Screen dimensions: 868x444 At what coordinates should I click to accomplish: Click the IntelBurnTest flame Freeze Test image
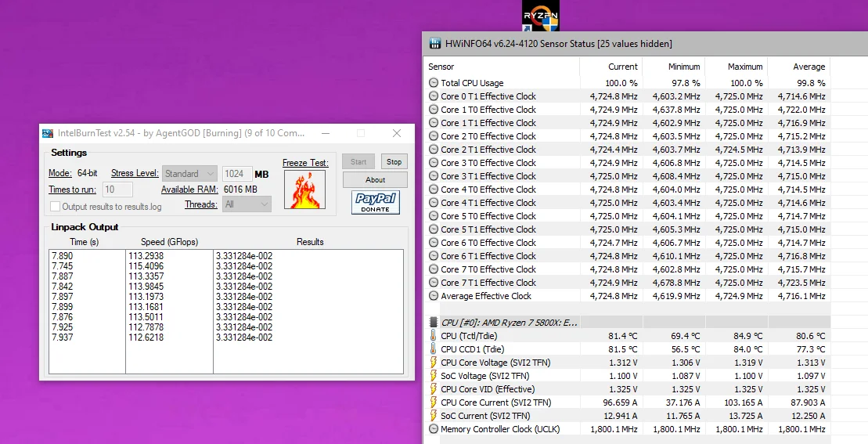304,190
